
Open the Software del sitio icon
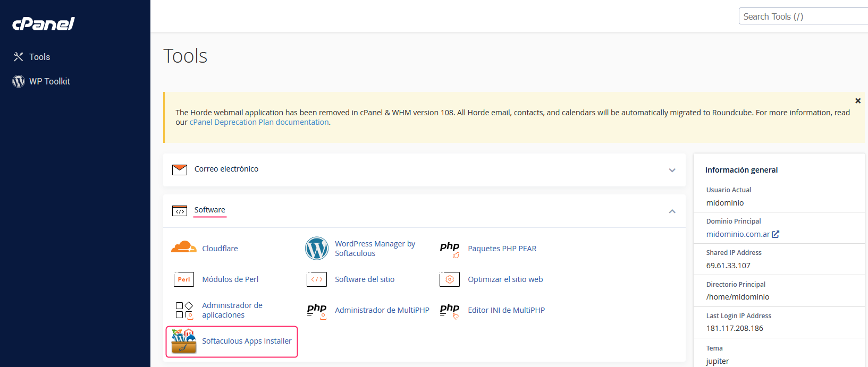coord(317,279)
